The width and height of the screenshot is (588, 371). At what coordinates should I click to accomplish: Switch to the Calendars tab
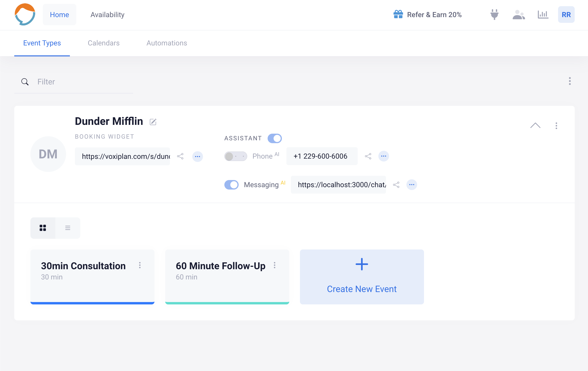click(104, 43)
